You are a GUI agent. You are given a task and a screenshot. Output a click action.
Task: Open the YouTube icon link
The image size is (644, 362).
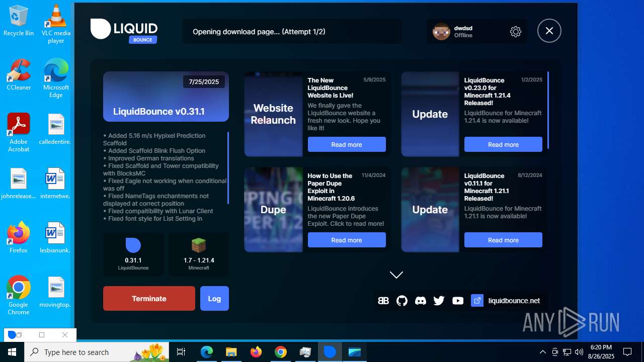click(x=458, y=301)
